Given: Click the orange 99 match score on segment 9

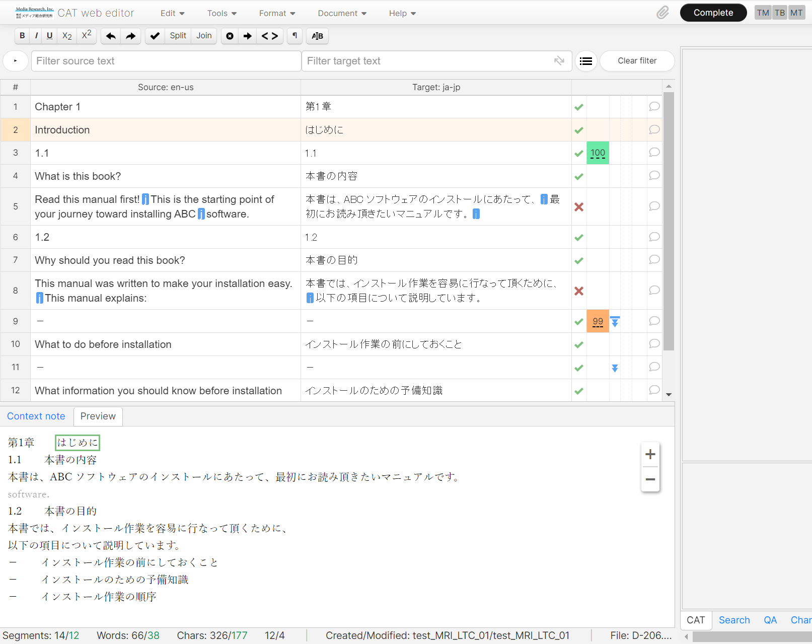Looking at the screenshot, I should [598, 321].
